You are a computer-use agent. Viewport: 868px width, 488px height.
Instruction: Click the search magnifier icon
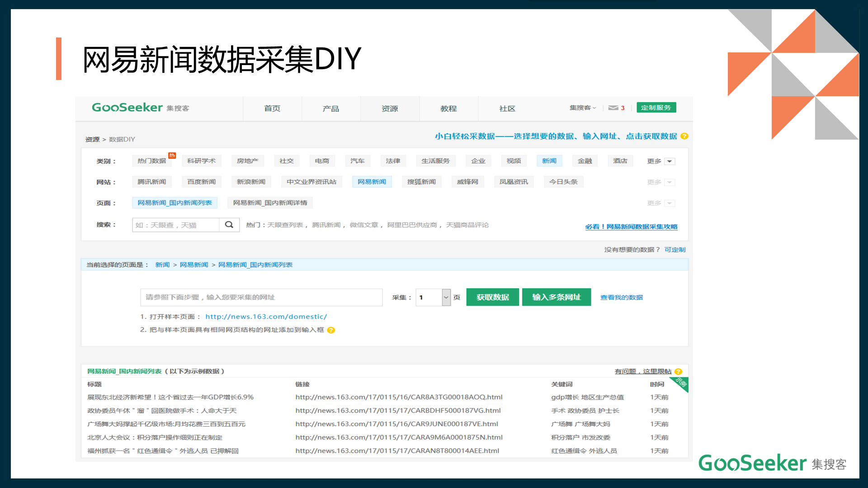(229, 225)
